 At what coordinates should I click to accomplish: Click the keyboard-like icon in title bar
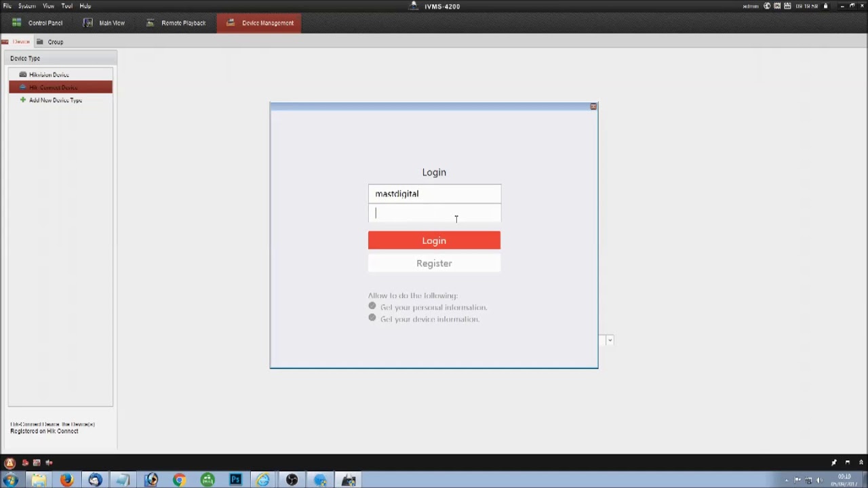[787, 6]
